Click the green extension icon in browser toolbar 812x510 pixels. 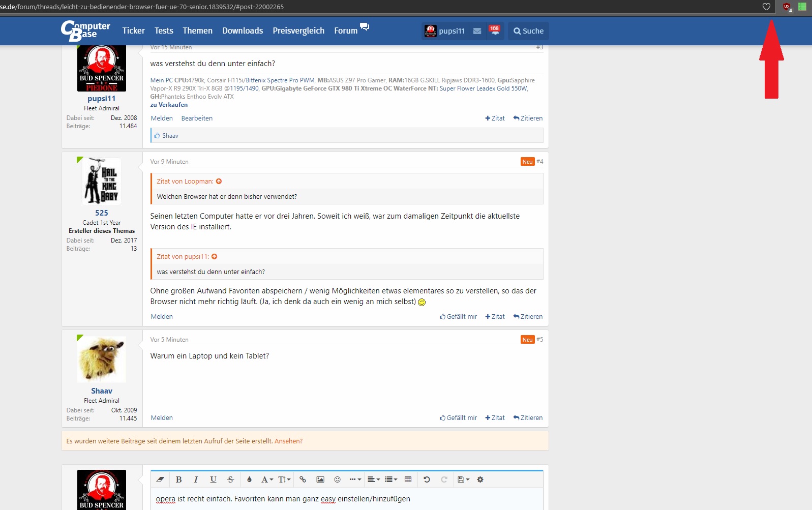[x=802, y=7]
